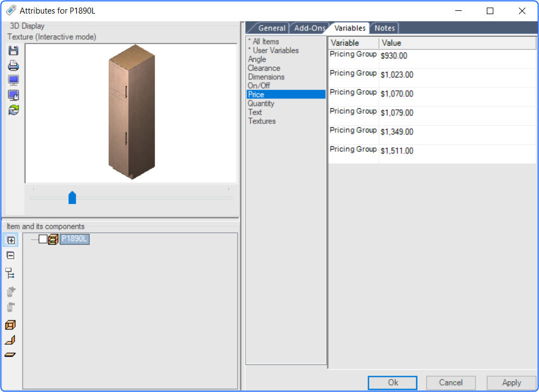539x392 pixels.
Task: Click the 3D cabinet preview image
Action: [x=131, y=112]
